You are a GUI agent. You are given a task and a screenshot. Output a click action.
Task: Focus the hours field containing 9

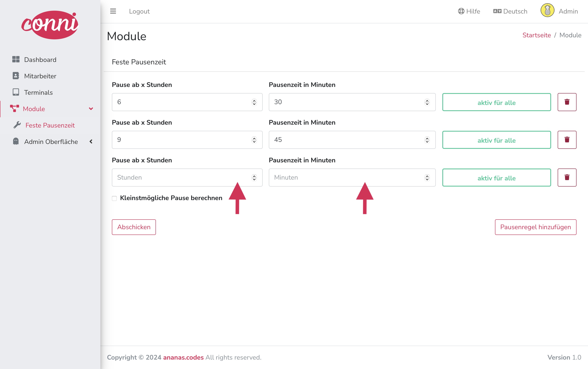click(x=187, y=140)
